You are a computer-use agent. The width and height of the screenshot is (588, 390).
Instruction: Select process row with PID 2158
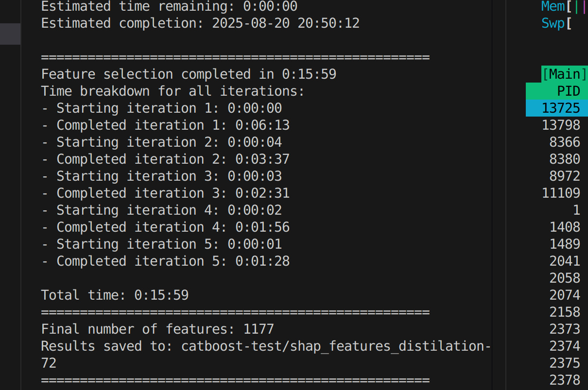click(565, 312)
